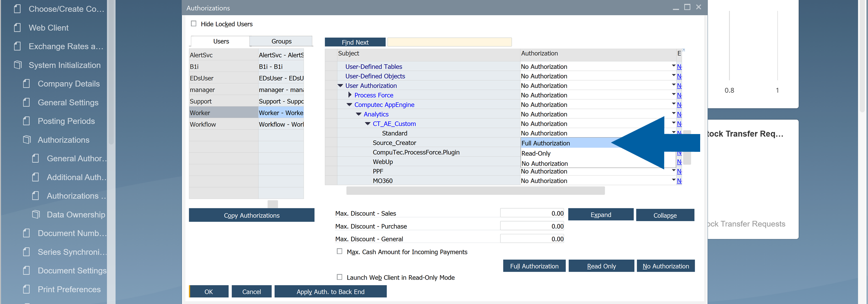Toggle the Hide Locked Users checkbox
The height and width of the screenshot is (304, 868).
pos(193,24)
